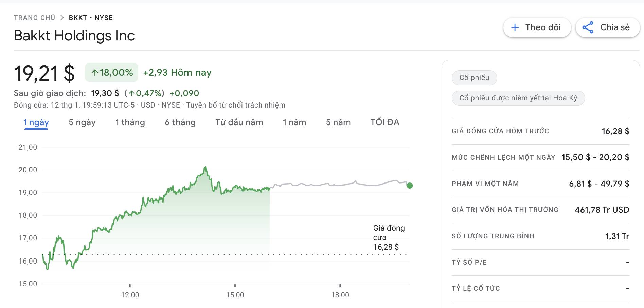This screenshot has width=644, height=308.
Task: Click the Giá đóng cửa 16,28 $ label
Action: 388,237
